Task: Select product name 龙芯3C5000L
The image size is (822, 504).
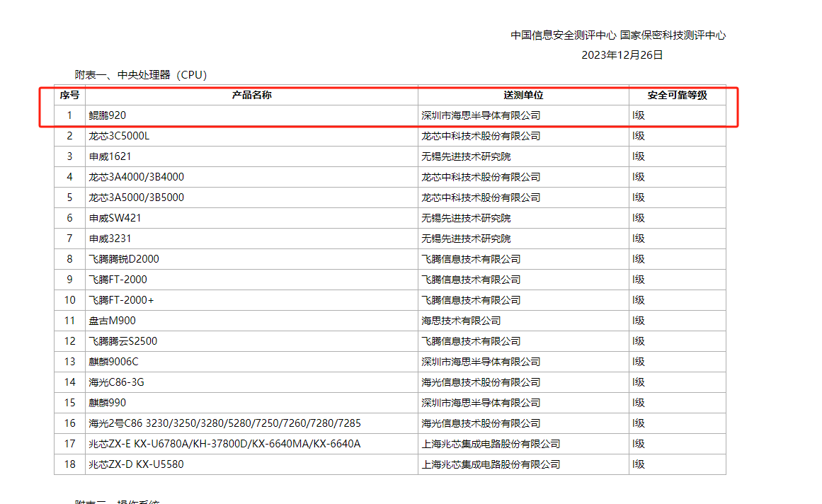Action: [x=119, y=136]
